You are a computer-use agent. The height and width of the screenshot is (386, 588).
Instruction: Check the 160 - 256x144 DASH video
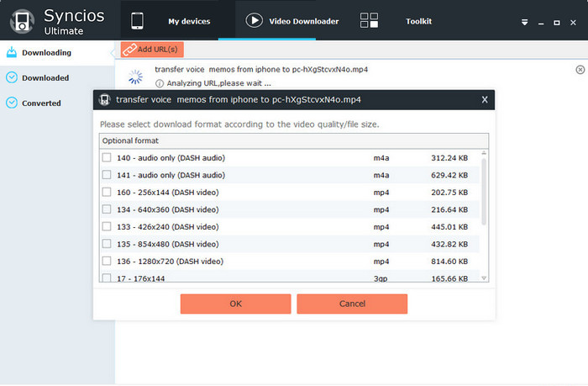[x=107, y=192]
